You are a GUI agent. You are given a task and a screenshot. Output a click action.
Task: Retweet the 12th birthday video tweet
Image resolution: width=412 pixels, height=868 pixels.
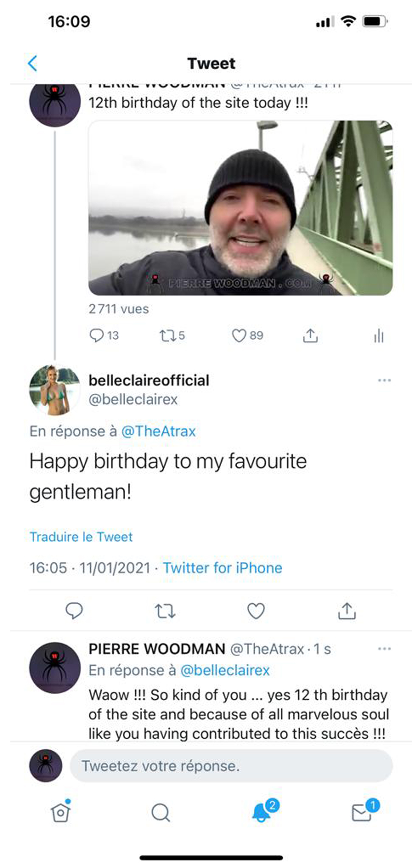pyautogui.click(x=167, y=336)
